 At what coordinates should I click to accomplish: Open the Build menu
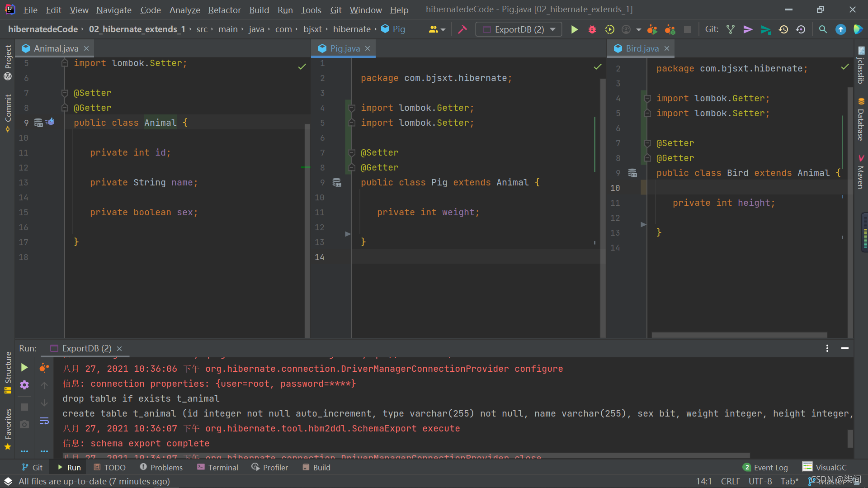259,9
